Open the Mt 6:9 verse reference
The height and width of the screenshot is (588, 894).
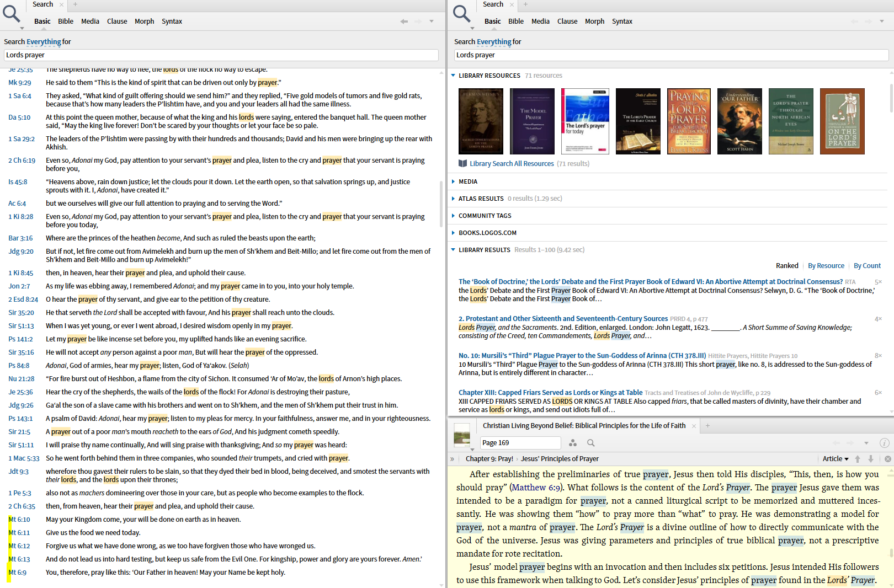pos(18,573)
